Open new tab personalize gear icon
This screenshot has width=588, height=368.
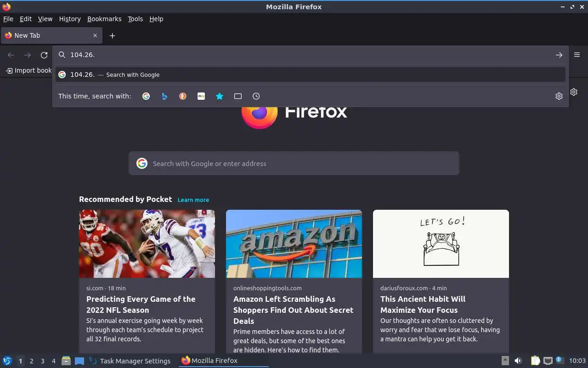point(574,92)
